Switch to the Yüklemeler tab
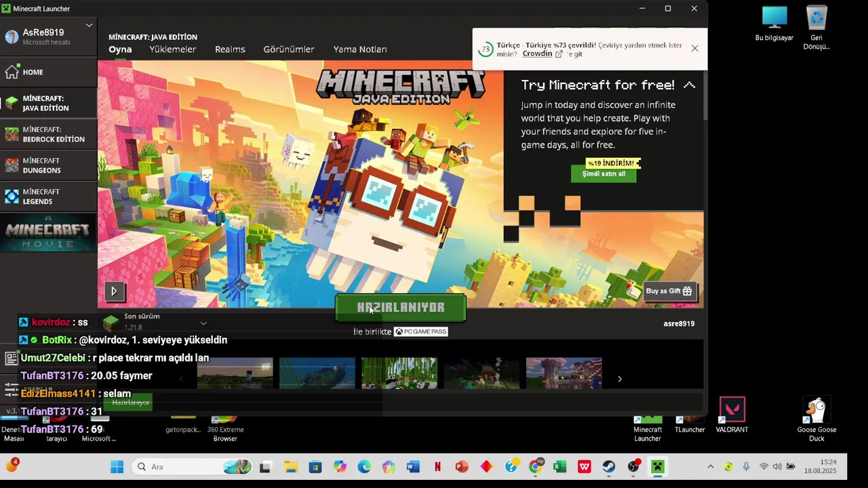Screen dimensions: 868x488 click(172, 49)
